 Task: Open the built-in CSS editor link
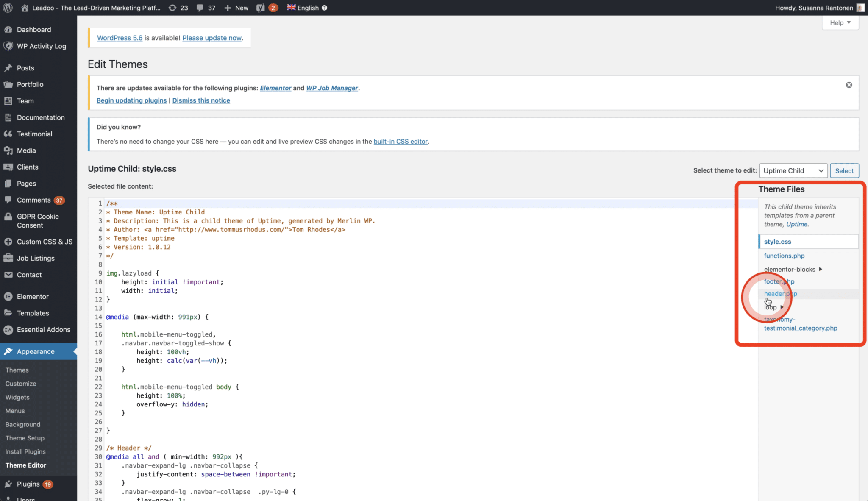[x=401, y=141]
